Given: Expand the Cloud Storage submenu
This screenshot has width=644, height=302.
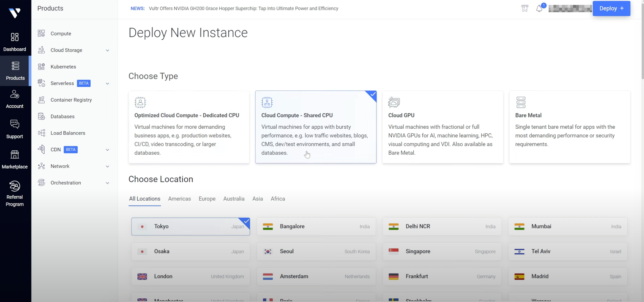Looking at the screenshot, I should click(x=107, y=50).
